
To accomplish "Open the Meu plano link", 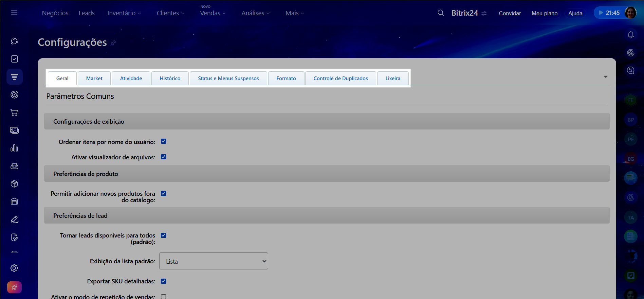I will [544, 13].
